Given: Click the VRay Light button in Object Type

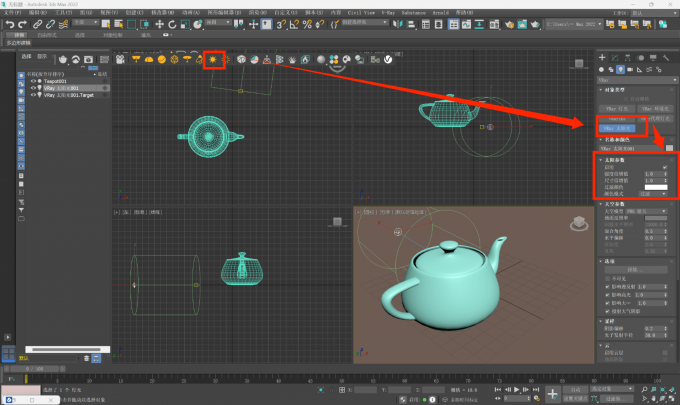Looking at the screenshot, I should tap(617, 109).
